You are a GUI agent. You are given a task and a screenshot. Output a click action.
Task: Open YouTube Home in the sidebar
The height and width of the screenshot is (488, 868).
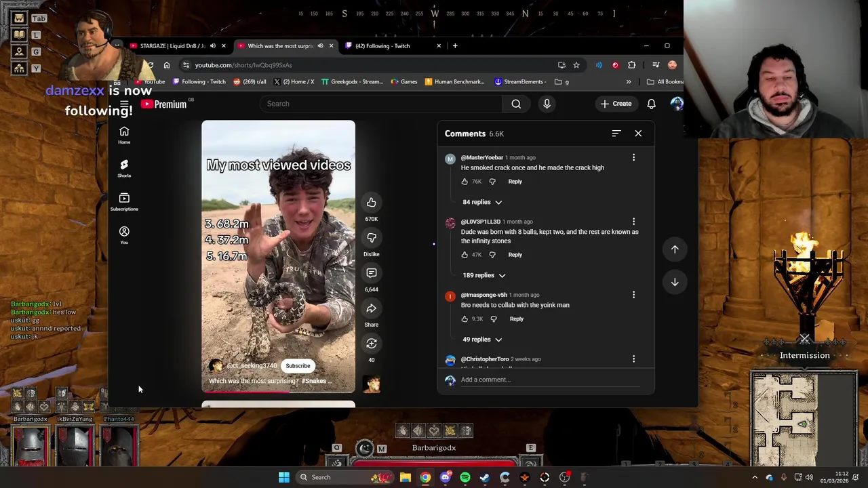click(124, 135)
